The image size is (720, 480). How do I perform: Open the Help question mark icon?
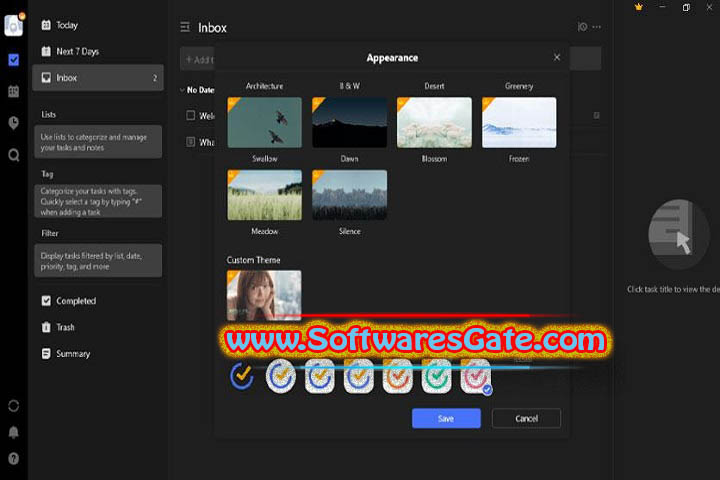pyautogui.click(x=14, y=458)
